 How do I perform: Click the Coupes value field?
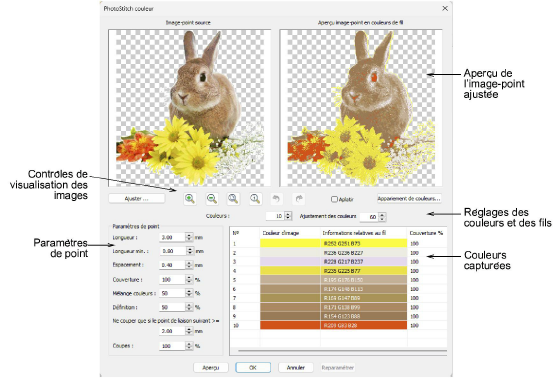coord(172,346)
